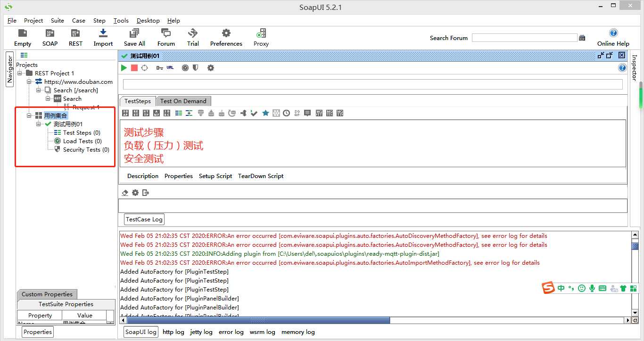Create a load test via gauge icon
This screenshot has height=341, width=644.
pos(185,68)
